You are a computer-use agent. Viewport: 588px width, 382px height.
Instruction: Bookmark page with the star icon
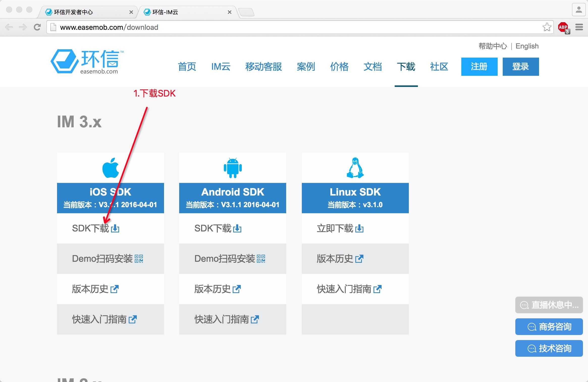point(547,27)
